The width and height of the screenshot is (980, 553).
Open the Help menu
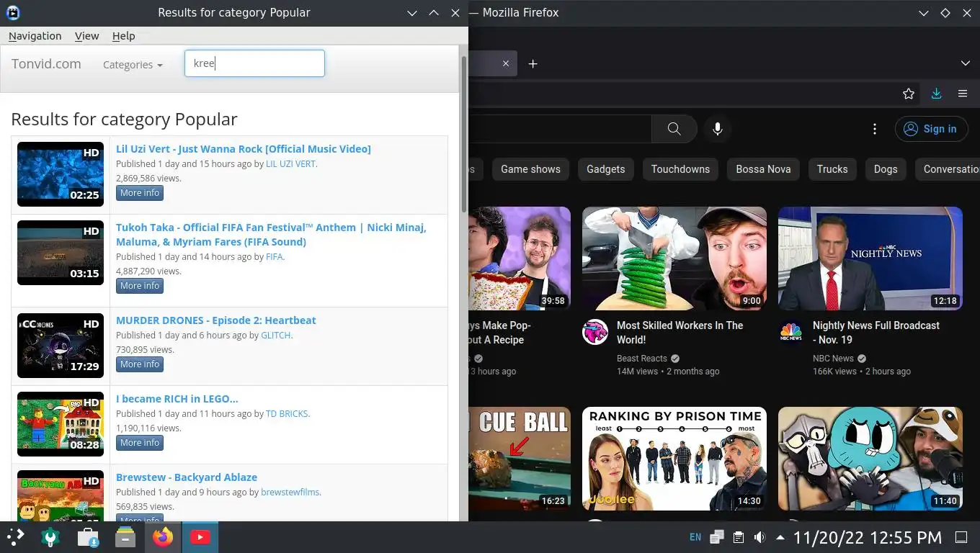123,36
